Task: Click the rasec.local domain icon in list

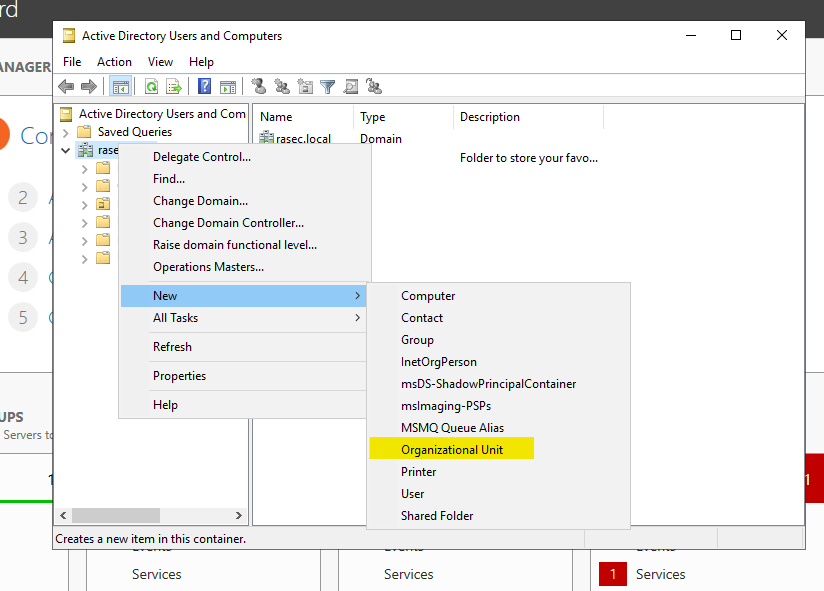Action: coord(267,138)
